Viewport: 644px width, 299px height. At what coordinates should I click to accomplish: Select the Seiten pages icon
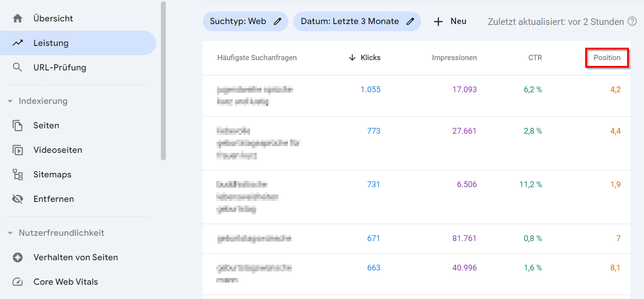click(x=18, y=125)
